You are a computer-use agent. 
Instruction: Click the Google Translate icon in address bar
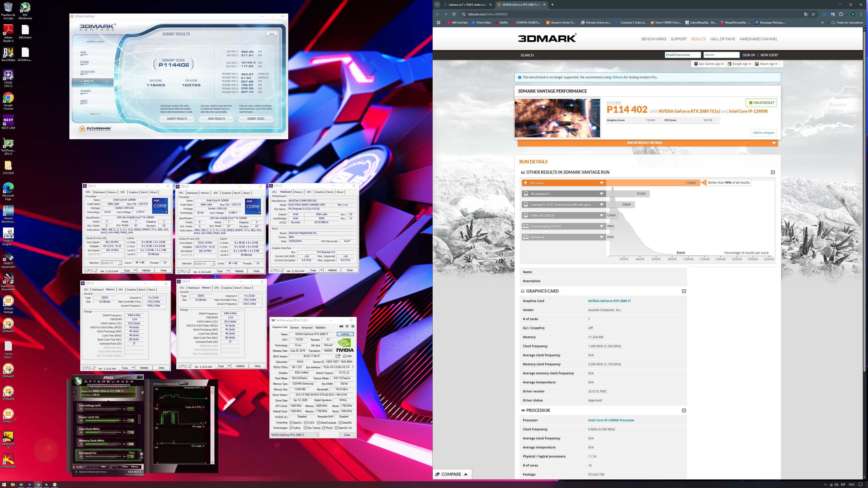coord(806,14)
